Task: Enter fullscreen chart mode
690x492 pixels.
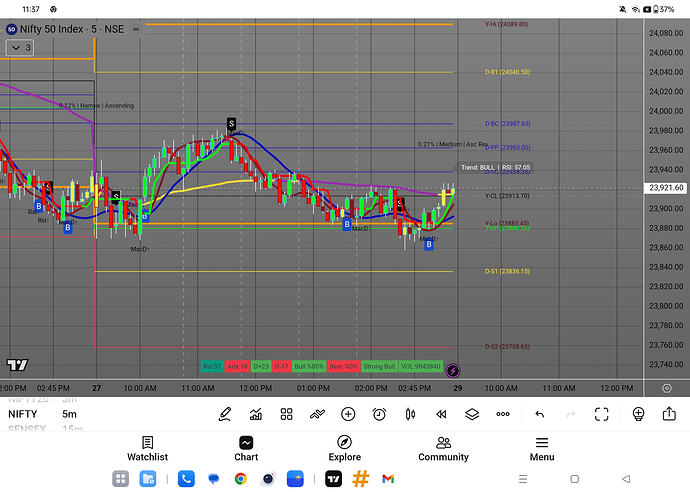Action: pos(602,414)
